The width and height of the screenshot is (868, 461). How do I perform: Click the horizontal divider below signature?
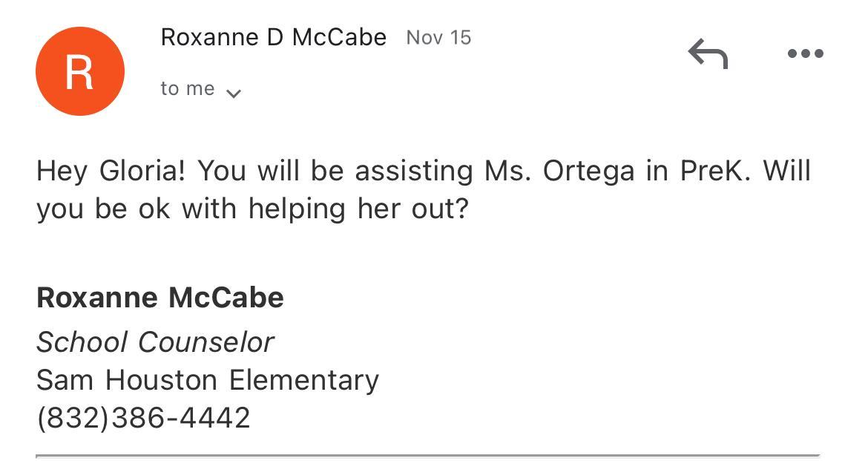[427, 454]
